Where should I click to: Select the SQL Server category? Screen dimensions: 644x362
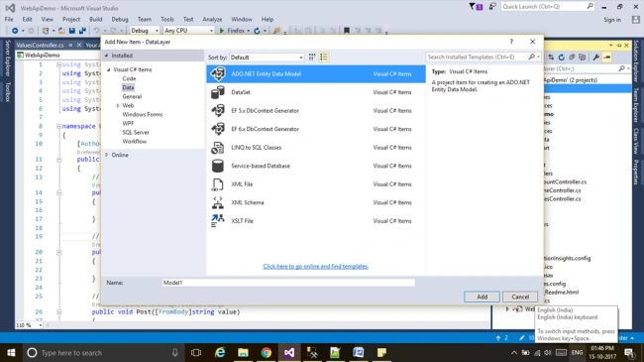136,133
